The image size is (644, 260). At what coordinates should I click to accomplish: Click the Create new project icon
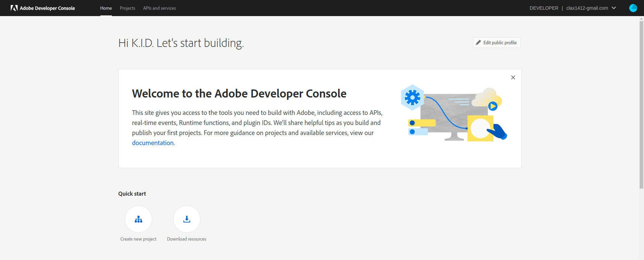pyautogui.click(x=139, y=219)
